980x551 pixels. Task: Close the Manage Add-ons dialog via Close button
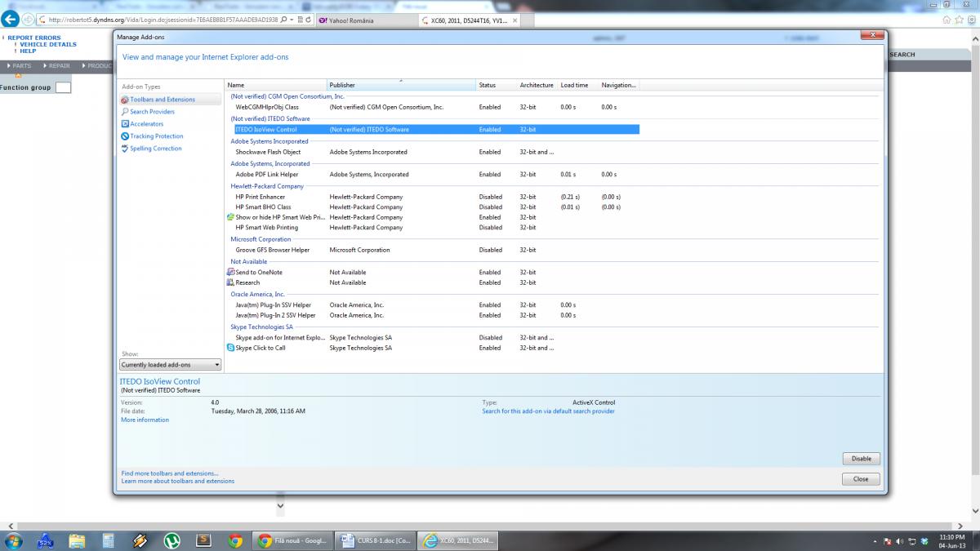[861, 479]
